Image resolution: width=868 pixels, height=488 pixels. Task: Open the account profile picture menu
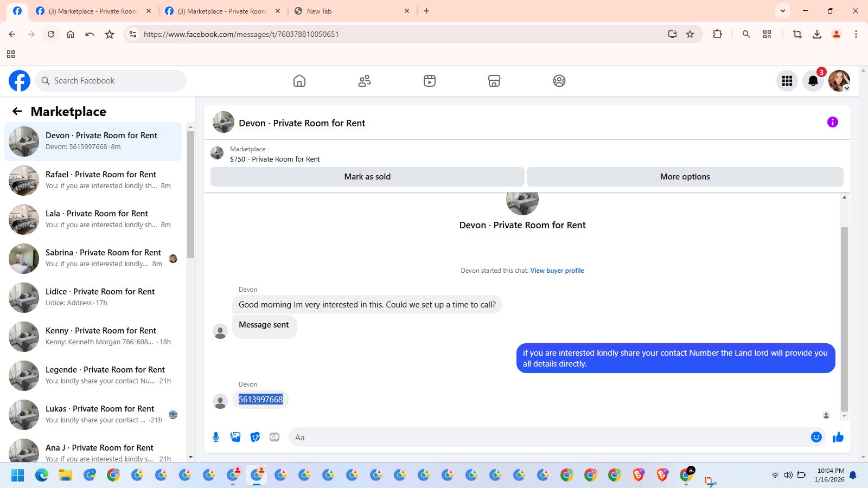[x=839, y=81]
